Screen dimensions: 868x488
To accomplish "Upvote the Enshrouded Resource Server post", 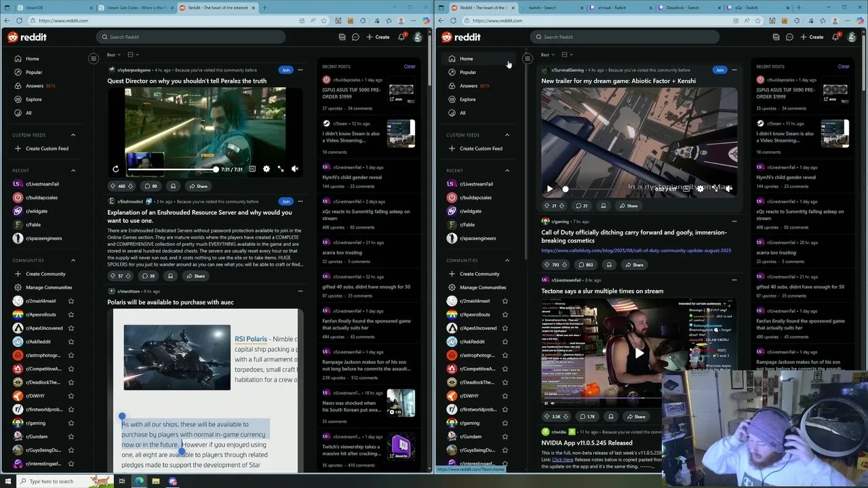I will point(113,276).
